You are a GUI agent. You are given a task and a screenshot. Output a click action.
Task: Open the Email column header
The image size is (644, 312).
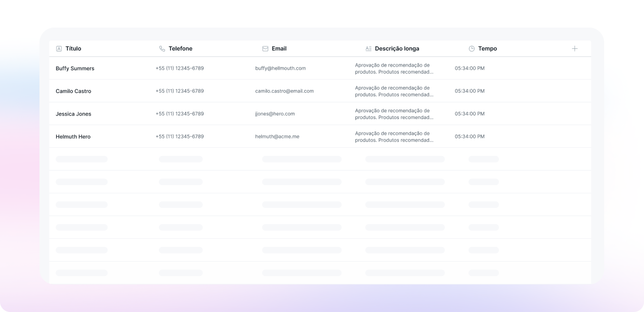tap(279, 49)
